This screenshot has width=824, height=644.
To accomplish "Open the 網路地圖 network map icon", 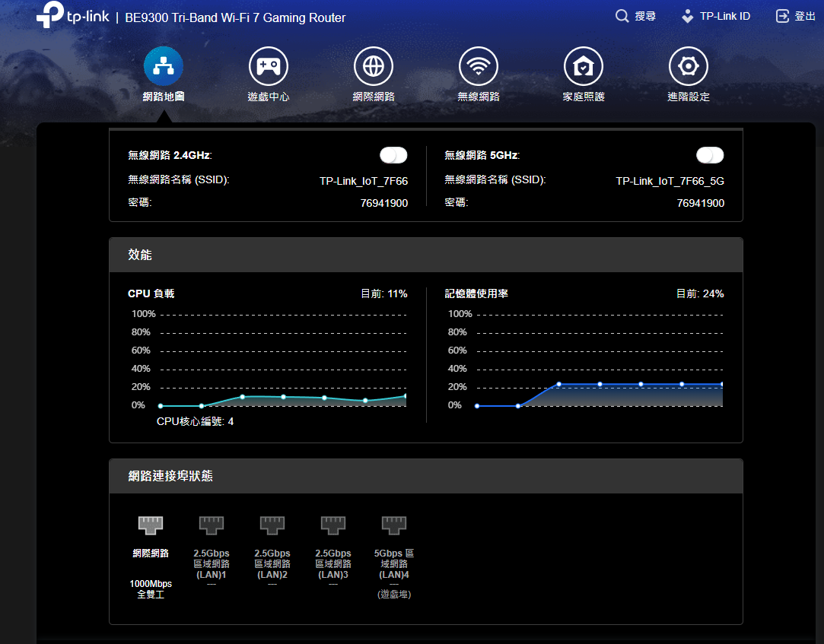I will 164,66.
